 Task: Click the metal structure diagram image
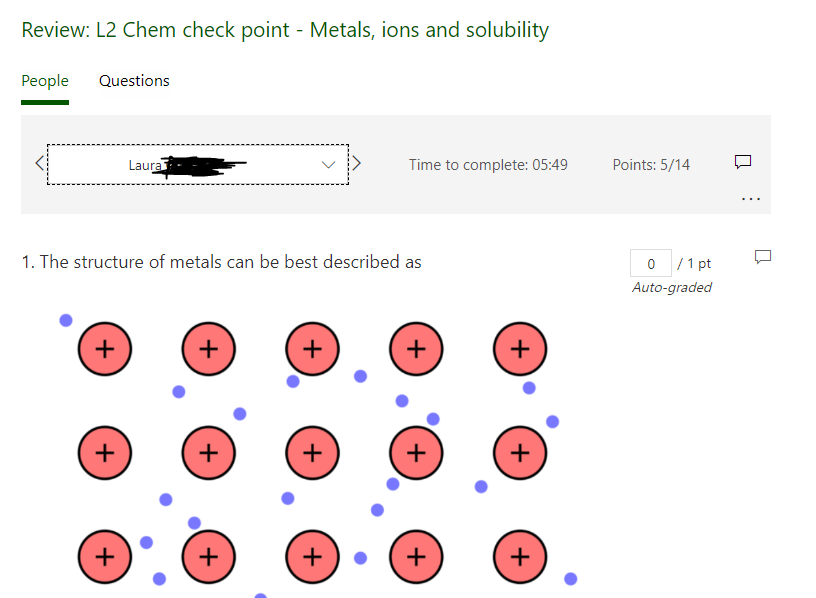point(312,450)
